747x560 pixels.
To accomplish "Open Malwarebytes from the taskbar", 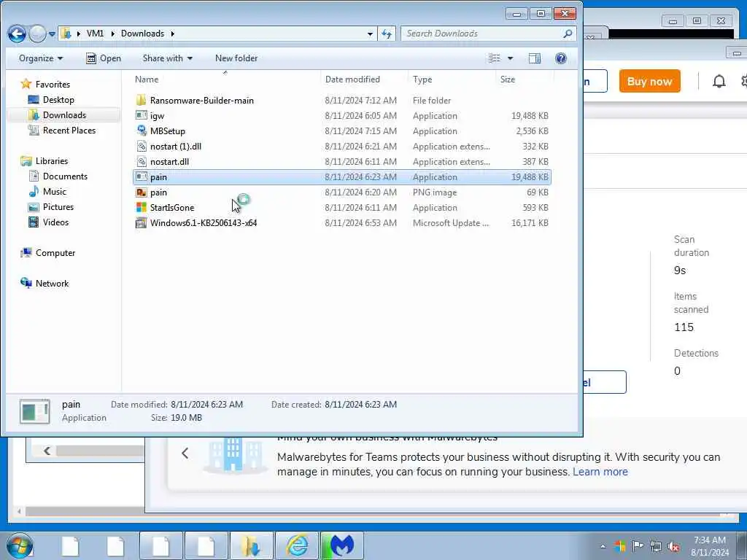I will (341, 545).
